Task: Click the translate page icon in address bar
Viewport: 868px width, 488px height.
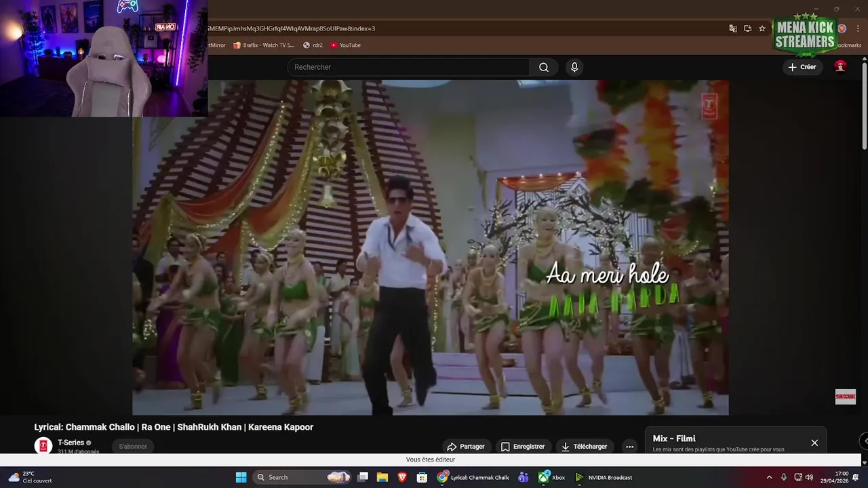Action: pyautogui.click(x=733, y=28)
